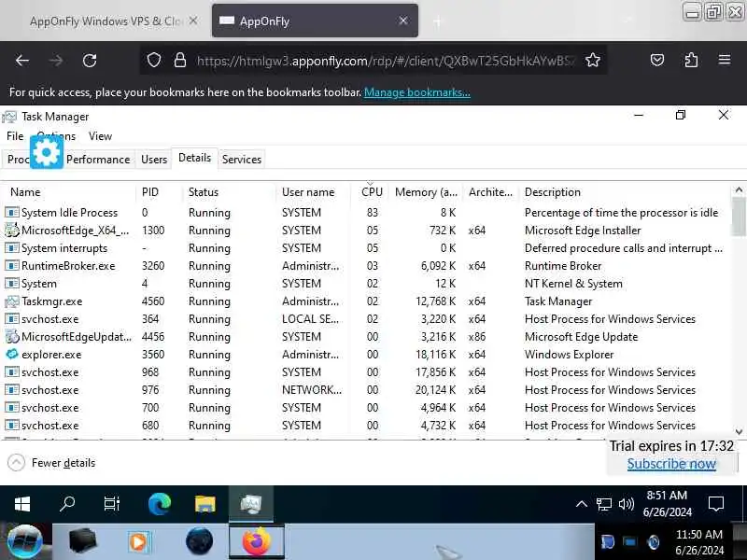Click the remote clock showing 8:51 AM
747x560 pixels.
coord(667,504)
